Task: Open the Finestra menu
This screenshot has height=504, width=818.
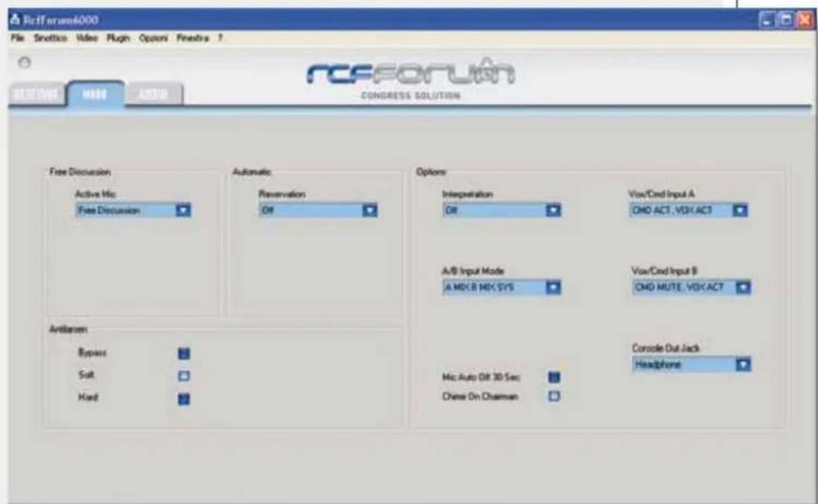Action: pyautogui.click(x=193, y=38)
